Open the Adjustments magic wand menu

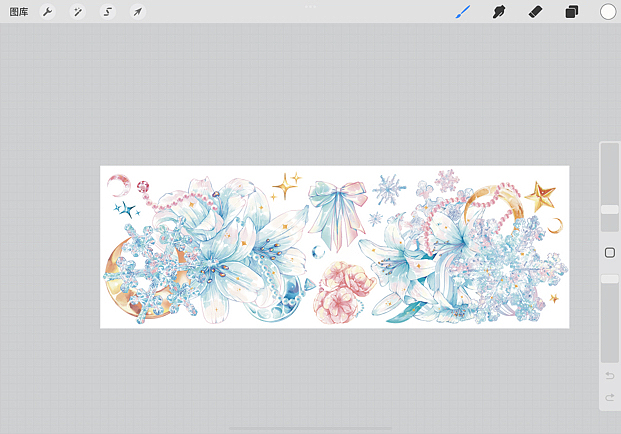click(x=77, y=12)
